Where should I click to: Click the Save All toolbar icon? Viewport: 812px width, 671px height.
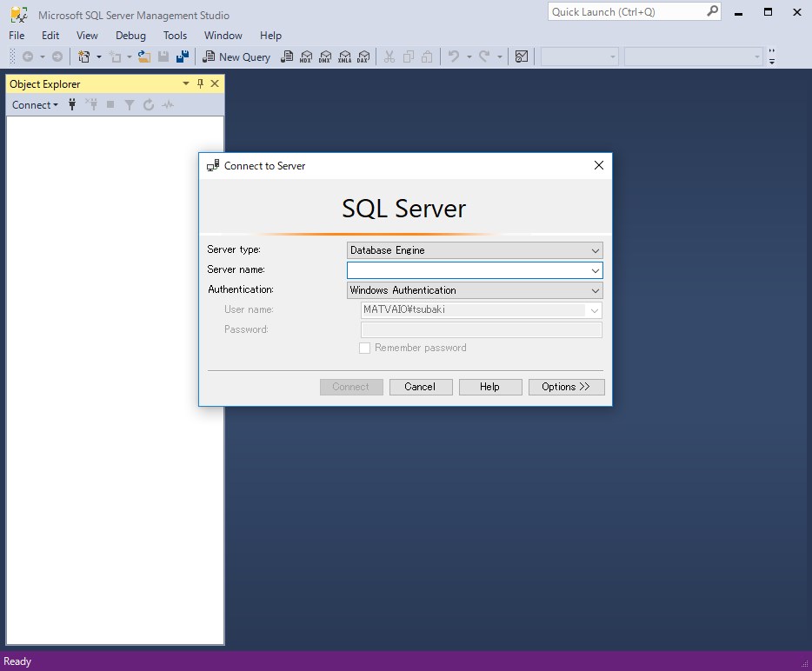(x=182, y=56)
